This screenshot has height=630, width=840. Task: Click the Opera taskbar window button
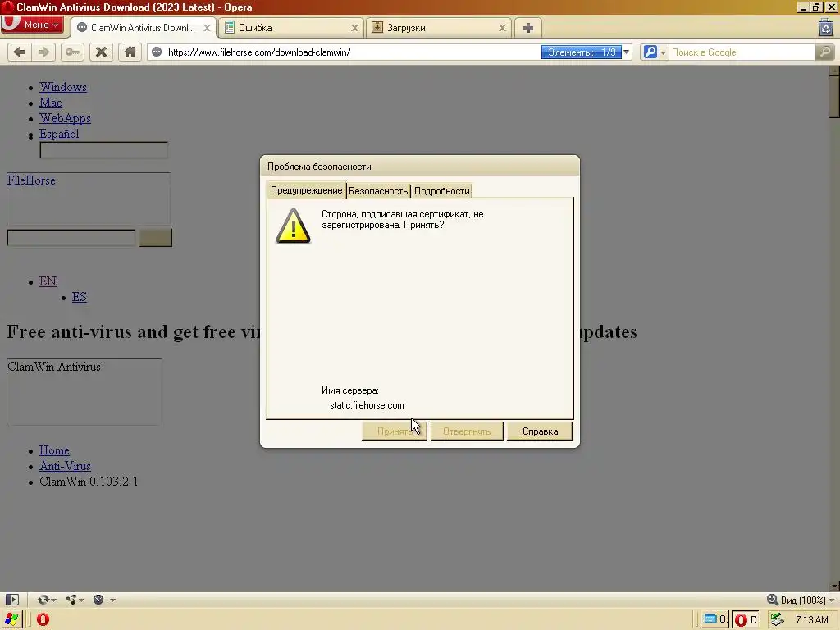[x=746, y=620]
